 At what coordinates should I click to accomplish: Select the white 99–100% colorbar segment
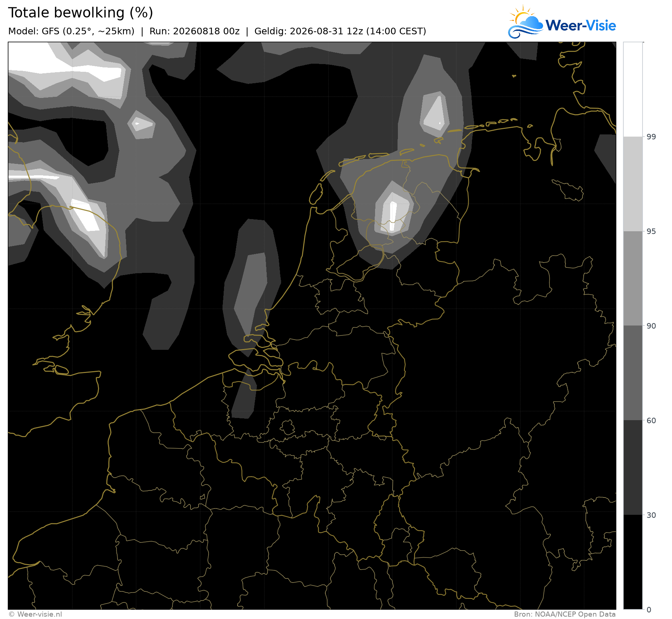[x=633, y=89]
